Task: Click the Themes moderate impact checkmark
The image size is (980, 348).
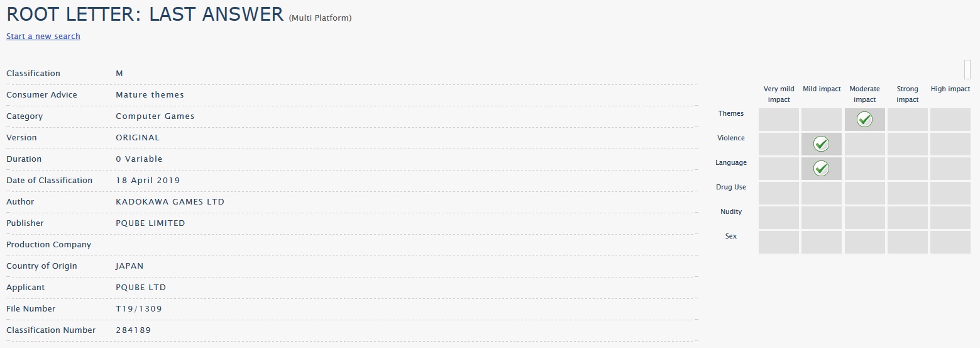Action: (x=864, y=119)
